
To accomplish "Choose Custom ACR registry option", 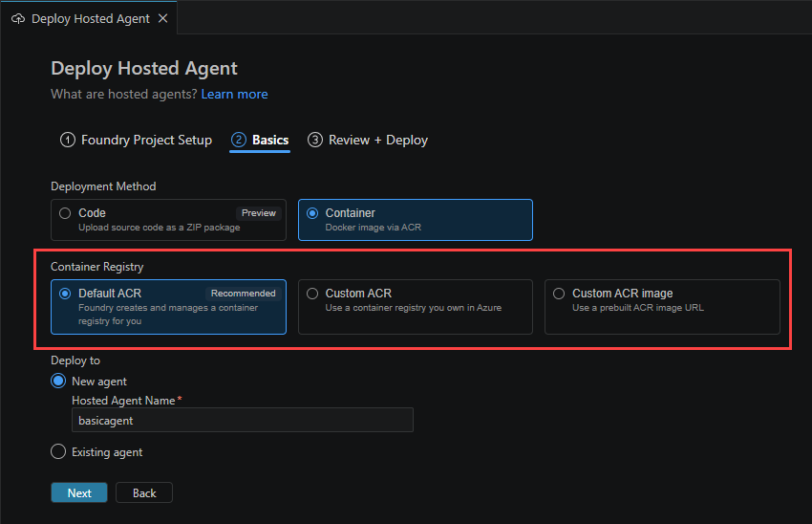I will [x=416, y=307].
